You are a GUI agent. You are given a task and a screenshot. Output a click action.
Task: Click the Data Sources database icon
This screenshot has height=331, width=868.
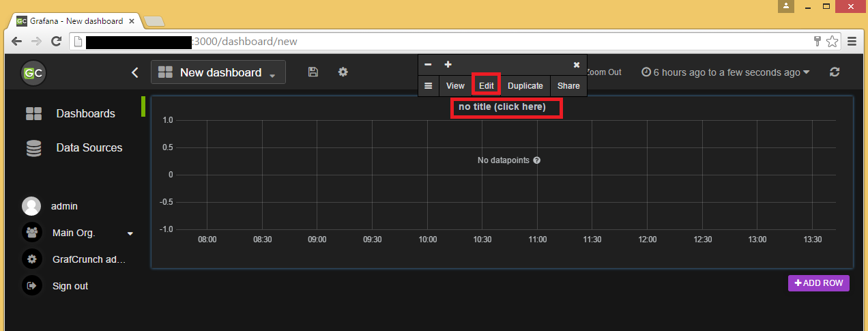click(34, 148)
